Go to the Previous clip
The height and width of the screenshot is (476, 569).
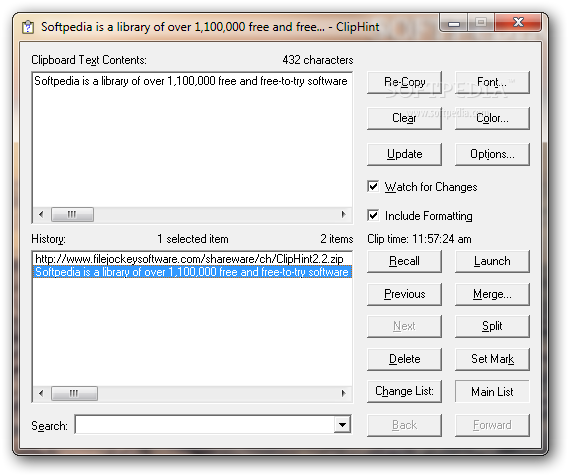(x=404, y=294)
